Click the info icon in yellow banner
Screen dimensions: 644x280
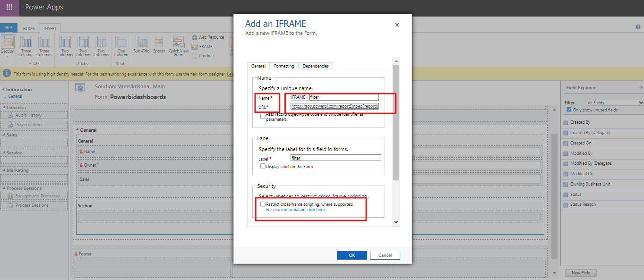(7, 74)
